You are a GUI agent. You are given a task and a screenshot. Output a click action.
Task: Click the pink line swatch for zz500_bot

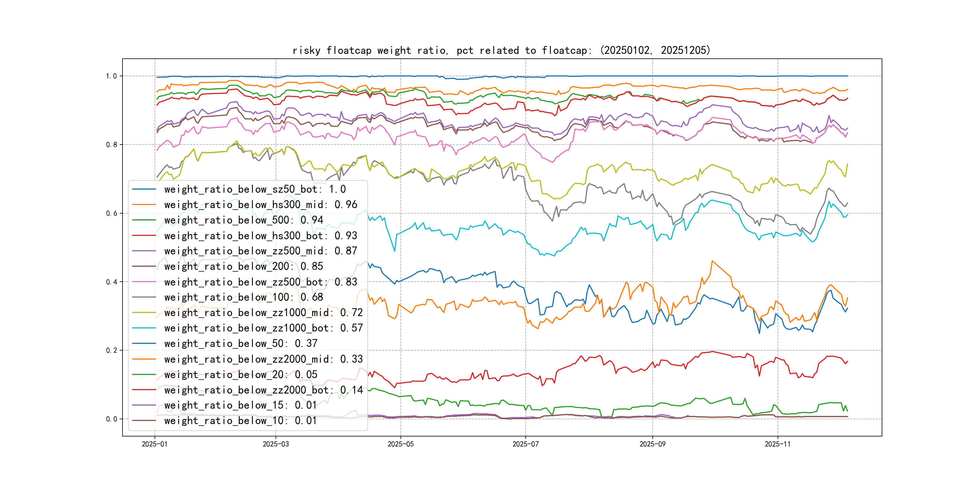144,282
